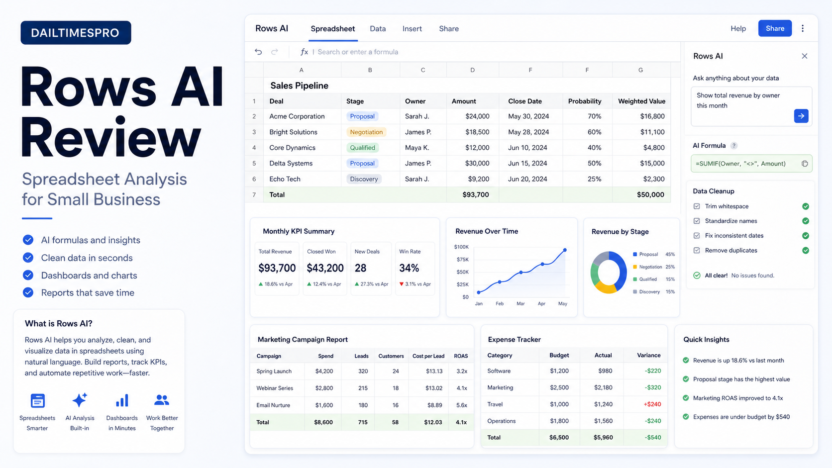Click the Spring Launch campaign row
Image resolution: width=832 pixels, height=468 pixels.
[x=361, y=371]
